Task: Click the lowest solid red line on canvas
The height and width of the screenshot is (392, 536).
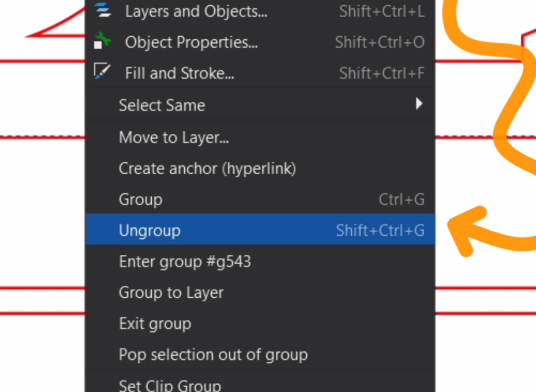Action: [x=42, y=313]
